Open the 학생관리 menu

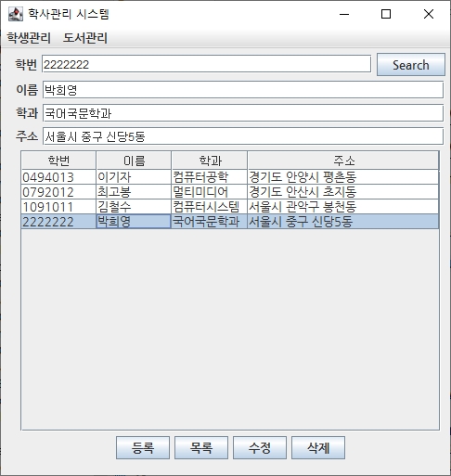29,38
